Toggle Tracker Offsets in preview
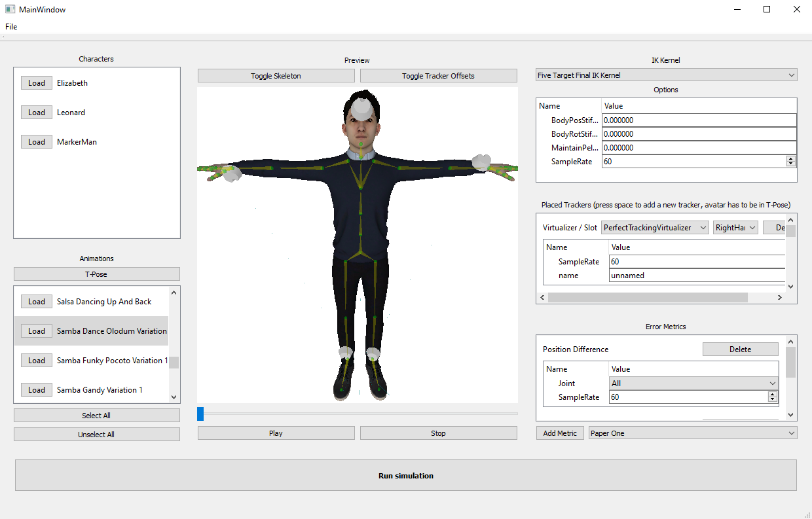The image size is (812, 519). 438,76
